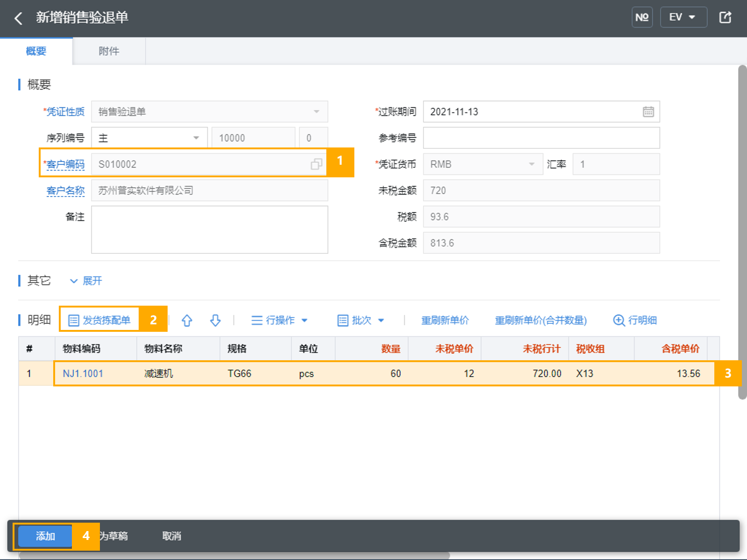Switch to the 概要 tab
This screenshot has height=560, width=747.
pyautogui.click(x=36, y=51)
